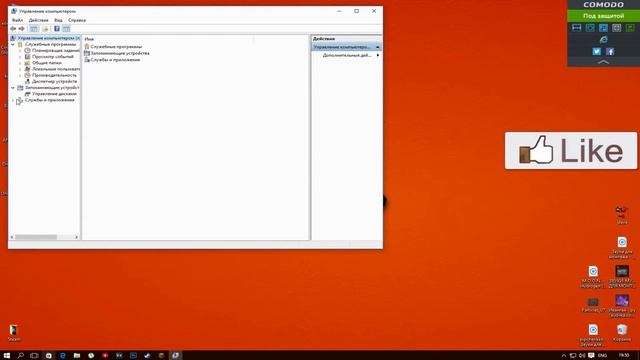
Task: Click right arrow of tree pane scrollbar
Action: coord(76,237)
